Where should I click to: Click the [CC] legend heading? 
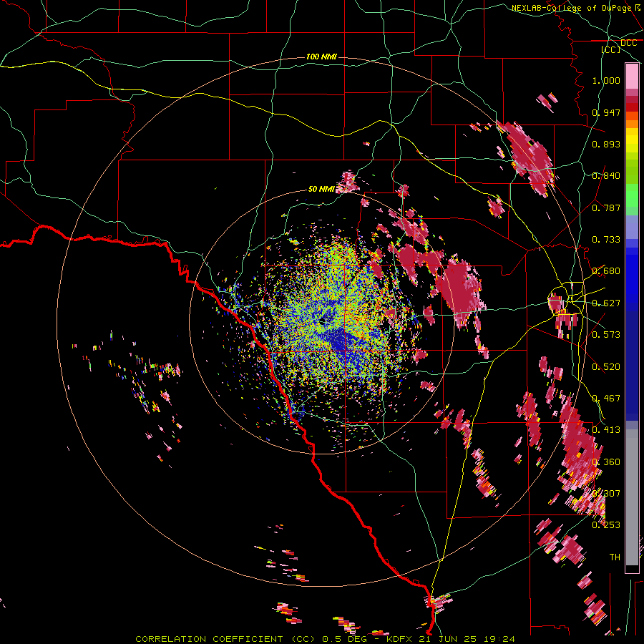click(611, 49)
